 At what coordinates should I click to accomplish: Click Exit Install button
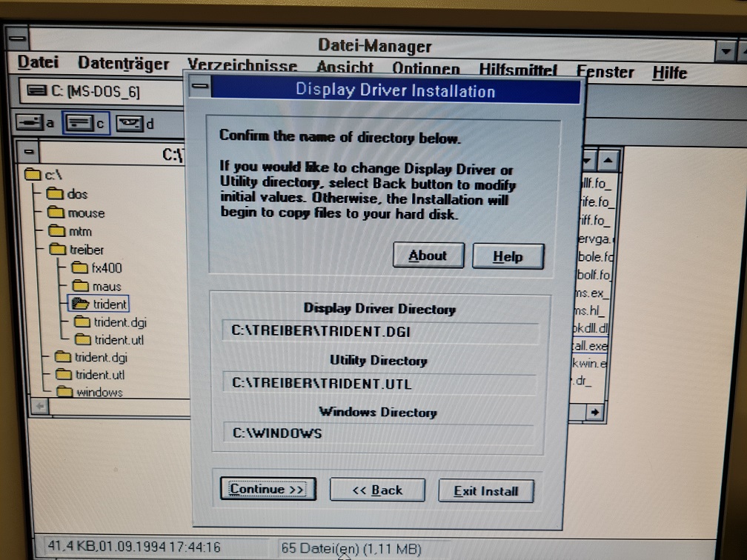click(x=485, y=491)
